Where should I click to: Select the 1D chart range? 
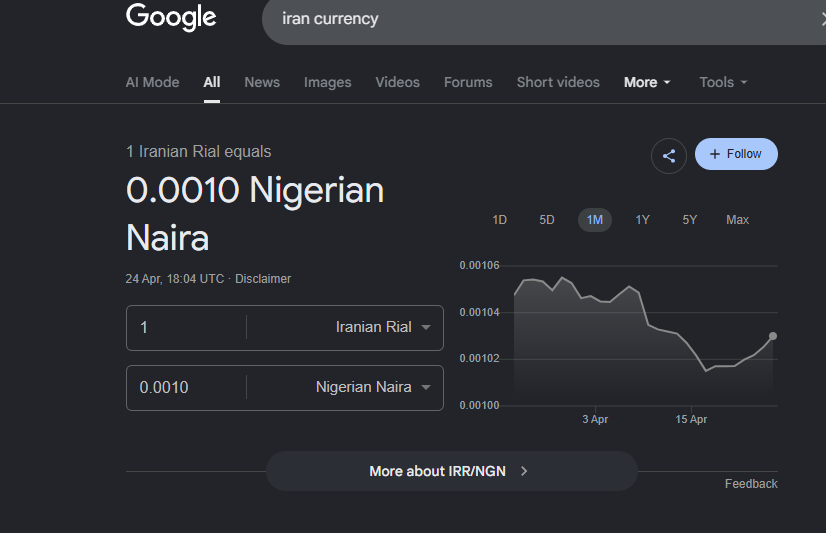499,220
